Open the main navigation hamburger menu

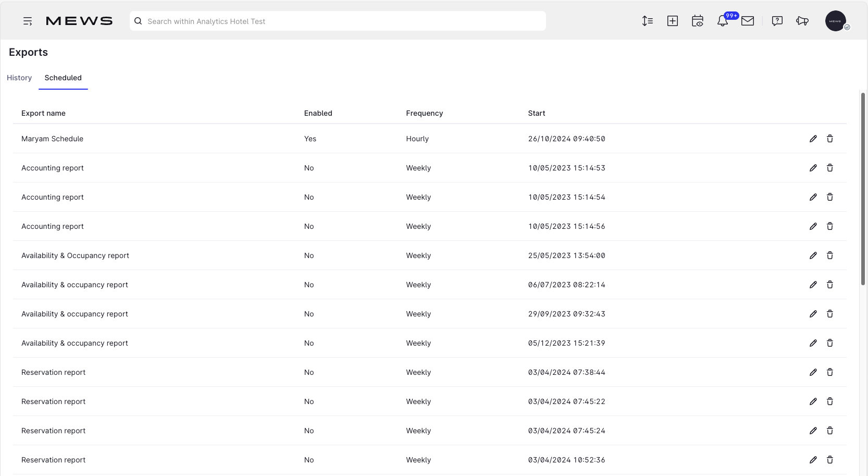pos(28,21)
